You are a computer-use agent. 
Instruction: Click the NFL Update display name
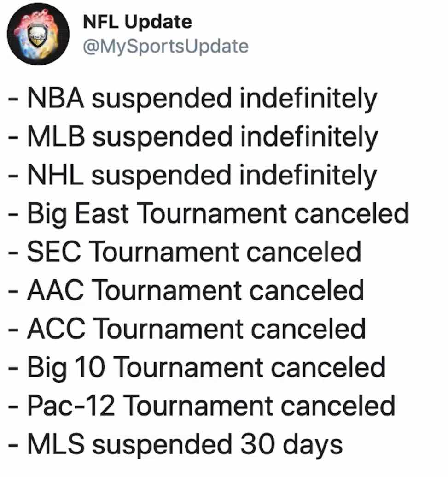pyautogui.click(x=137, y=22)
